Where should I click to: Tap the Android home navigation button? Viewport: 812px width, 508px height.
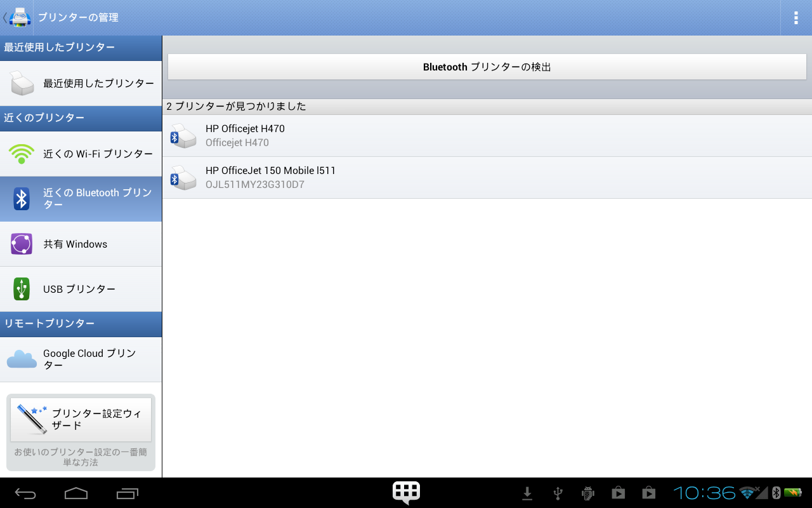pyautogui.click(x=76, y=493)
